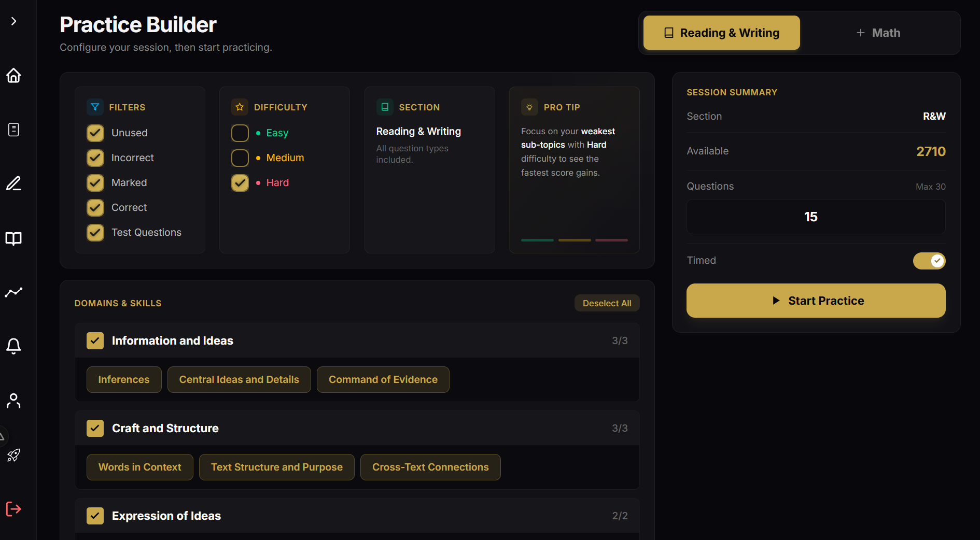Click the R&W section value
This screenshot has height=540, width=980.
click(x=934, y=116)
